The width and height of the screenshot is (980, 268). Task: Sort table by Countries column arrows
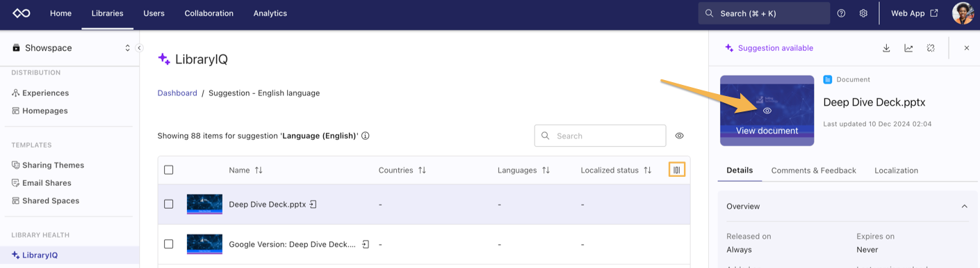pyautogui.click(x=422, y=170)
